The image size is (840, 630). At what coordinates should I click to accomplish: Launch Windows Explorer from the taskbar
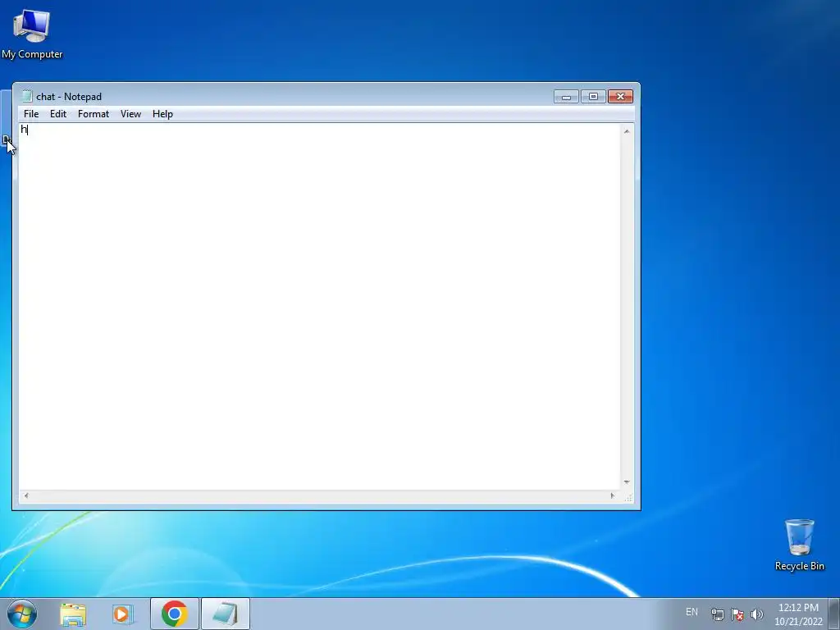click(x=73, y=614)
